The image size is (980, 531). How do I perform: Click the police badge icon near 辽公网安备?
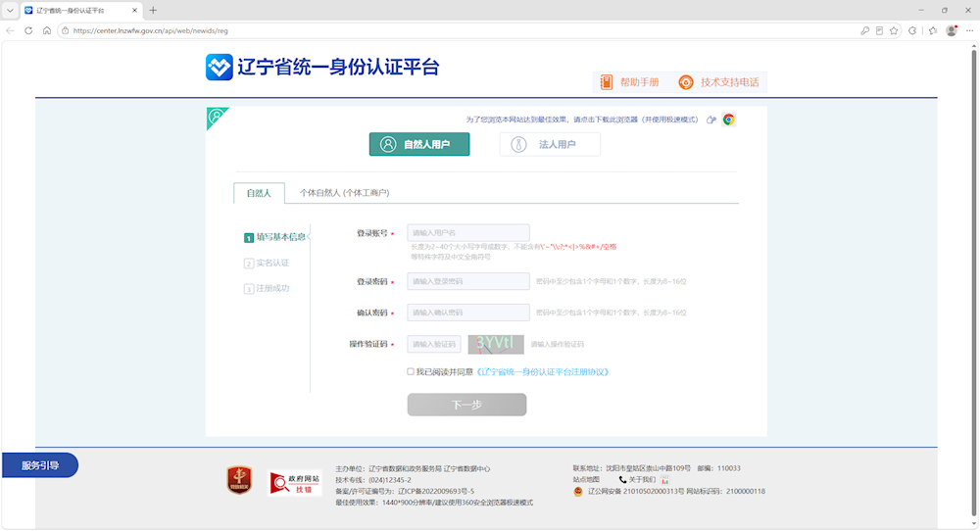click(x=578, y=492)
